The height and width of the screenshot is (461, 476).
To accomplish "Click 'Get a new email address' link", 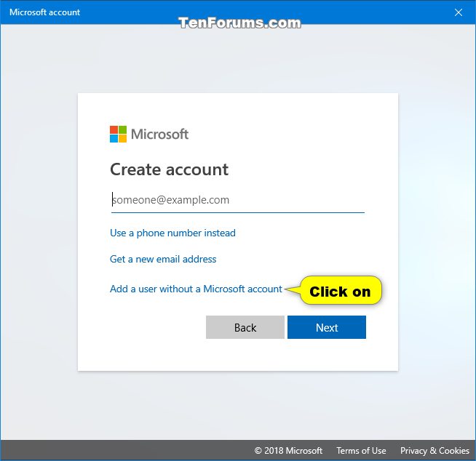I will (163, 259).
